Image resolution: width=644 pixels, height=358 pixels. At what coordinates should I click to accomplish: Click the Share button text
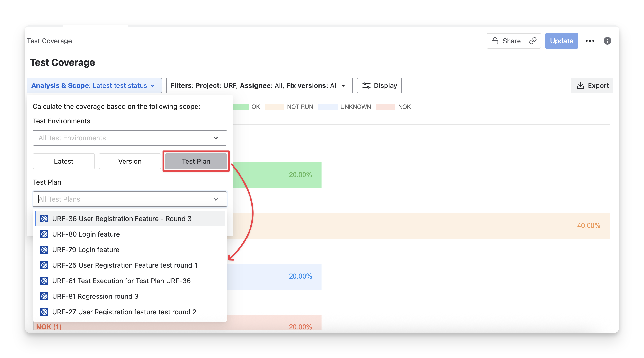[511, 41]
